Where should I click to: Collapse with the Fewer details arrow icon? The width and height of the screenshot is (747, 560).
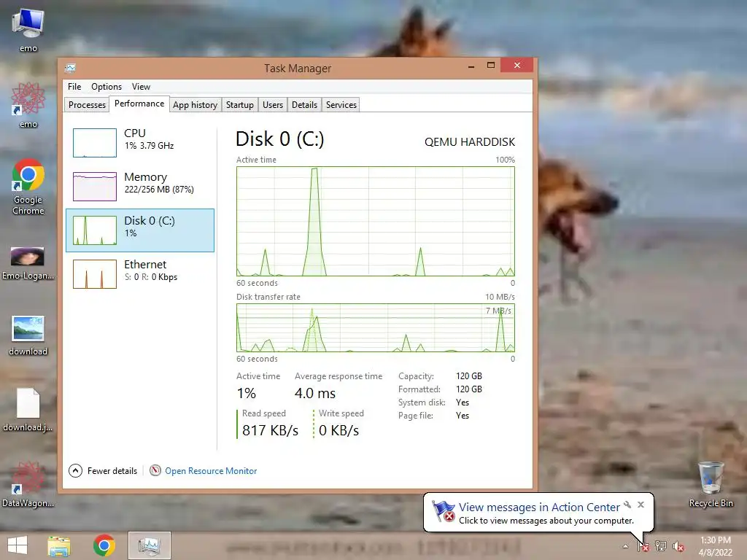[75, 471]
